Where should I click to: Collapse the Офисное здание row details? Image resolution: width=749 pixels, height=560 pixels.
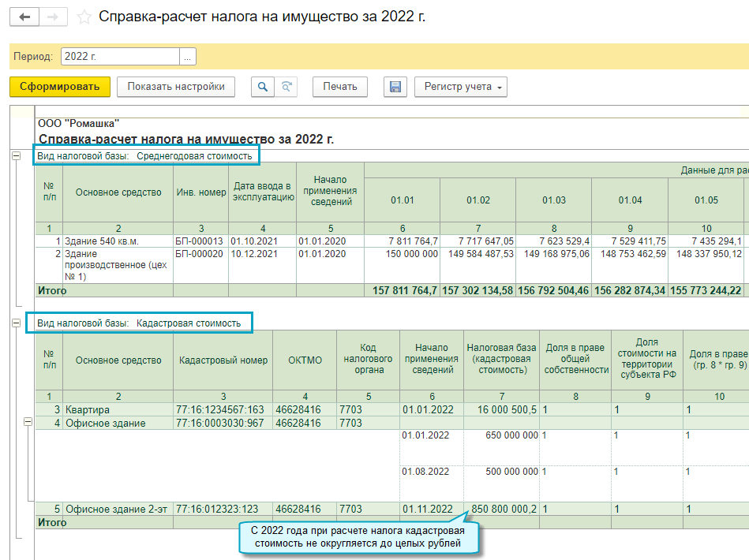28,423
